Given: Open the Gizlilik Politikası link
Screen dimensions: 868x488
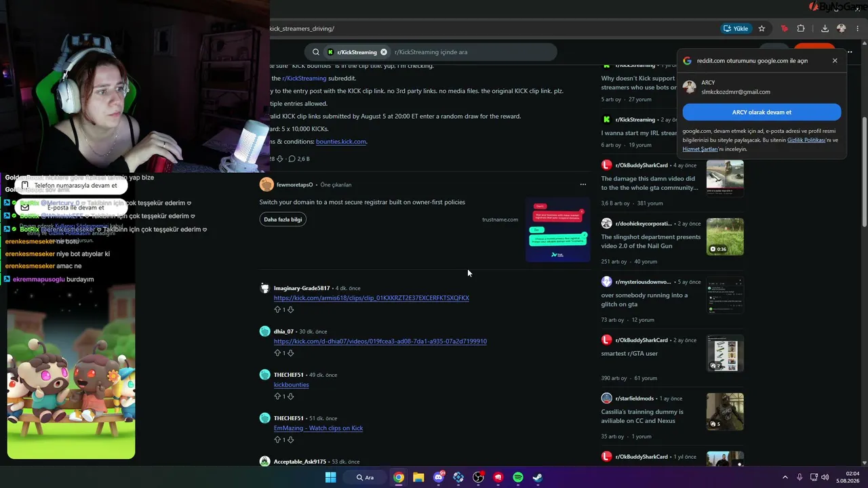Looking at the screenshot, I should pyautogui.click(x=806, y=140).
